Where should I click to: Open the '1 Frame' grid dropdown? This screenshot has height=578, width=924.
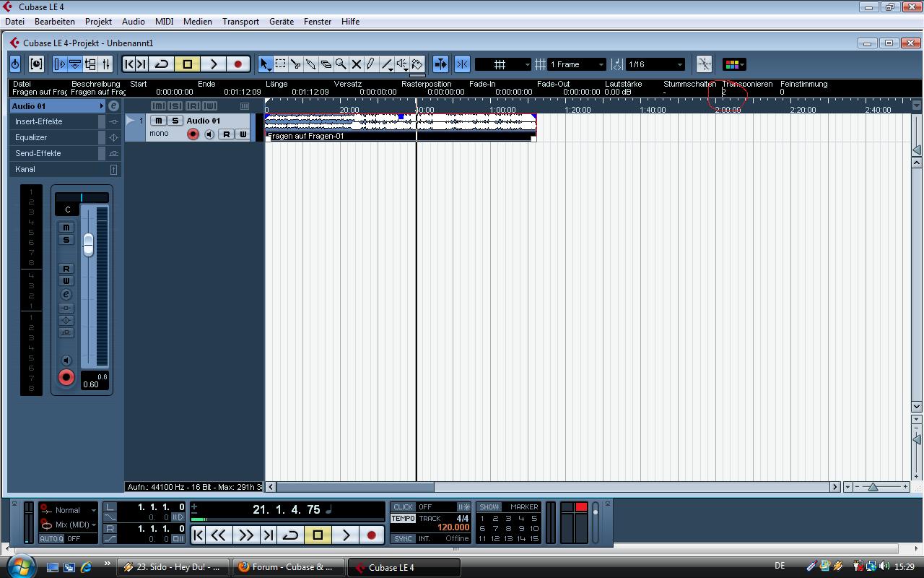576,64
